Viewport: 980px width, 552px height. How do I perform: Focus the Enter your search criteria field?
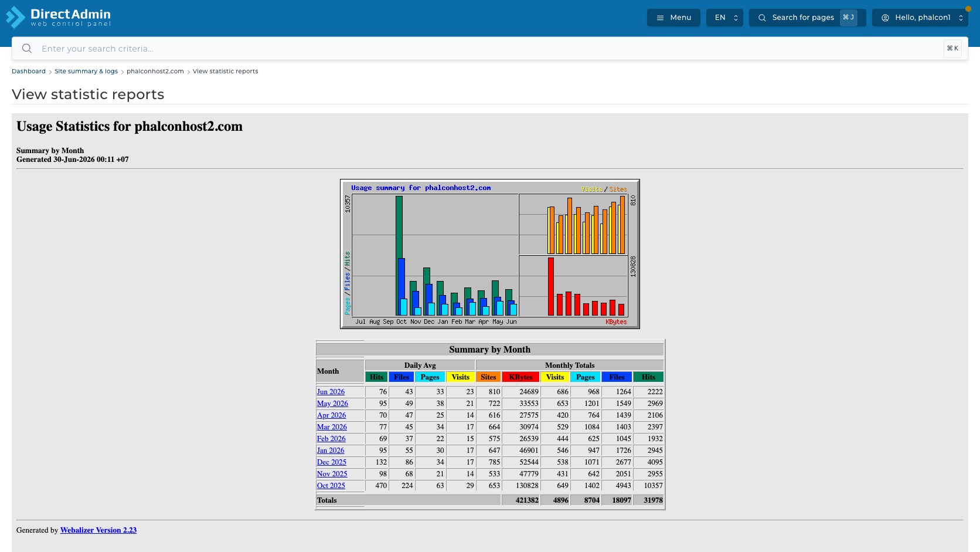[x=489, y=49]
